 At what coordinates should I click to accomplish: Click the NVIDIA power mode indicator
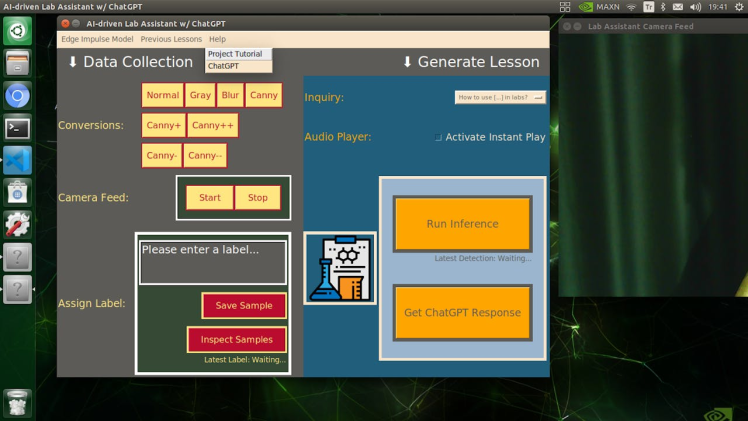[x=594, y=7]
